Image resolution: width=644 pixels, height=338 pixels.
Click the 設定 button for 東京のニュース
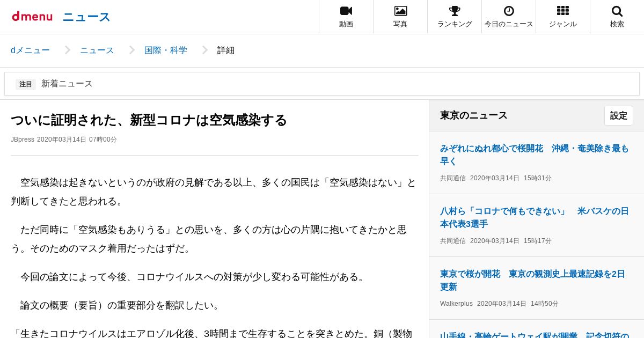pos(619,115)
